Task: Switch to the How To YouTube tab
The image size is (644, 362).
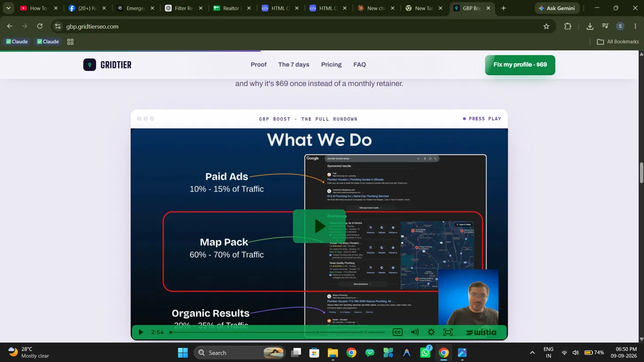Action: [39, 8]
